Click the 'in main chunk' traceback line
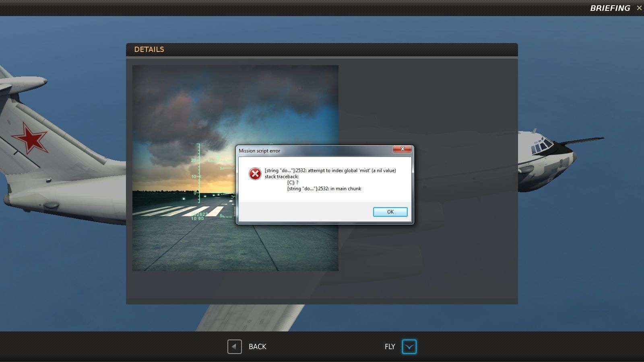The image size is (644, 362). click(x=323, y=188)
